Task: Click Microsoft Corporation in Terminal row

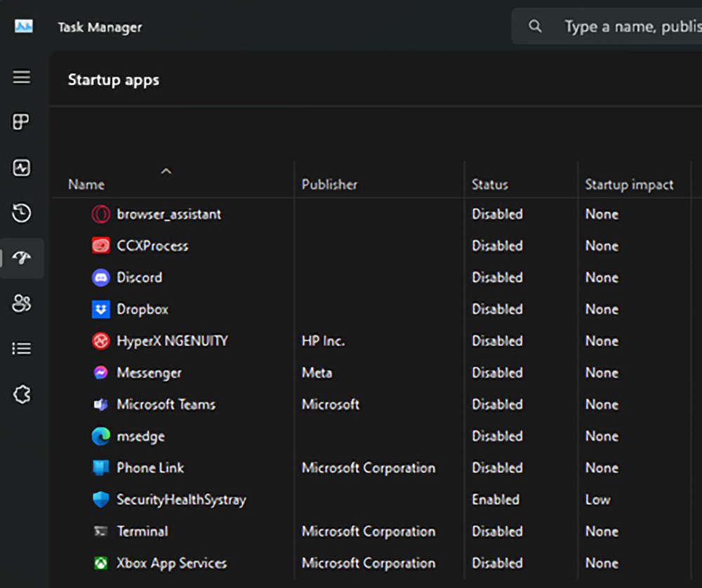Action: point(369,531)
